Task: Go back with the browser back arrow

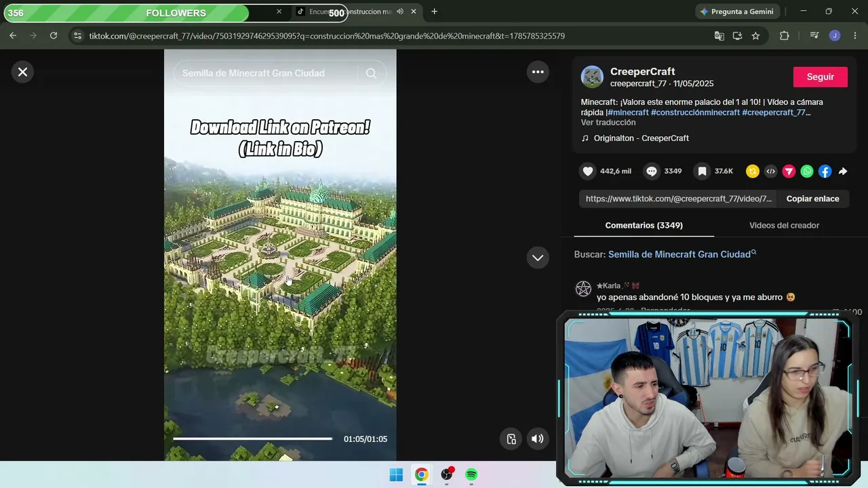Action: 13,36
